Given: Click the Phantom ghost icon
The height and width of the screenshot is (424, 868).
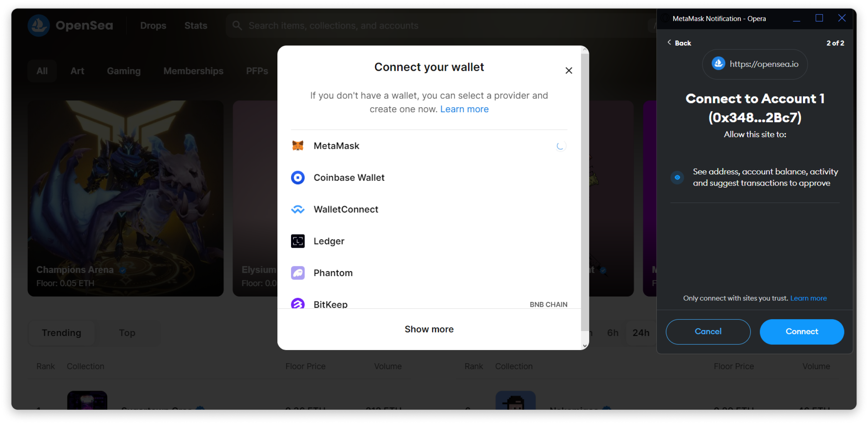Looking at the screenshot, I should (297, 273).
